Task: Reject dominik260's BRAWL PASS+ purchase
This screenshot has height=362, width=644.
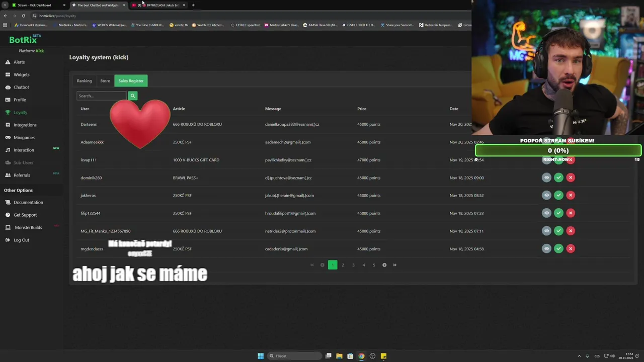Action: coord(571,177)
